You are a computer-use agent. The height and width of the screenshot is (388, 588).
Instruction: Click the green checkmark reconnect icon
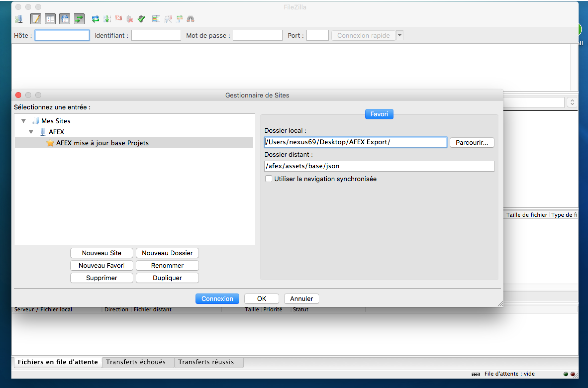[x=141, y=19]
